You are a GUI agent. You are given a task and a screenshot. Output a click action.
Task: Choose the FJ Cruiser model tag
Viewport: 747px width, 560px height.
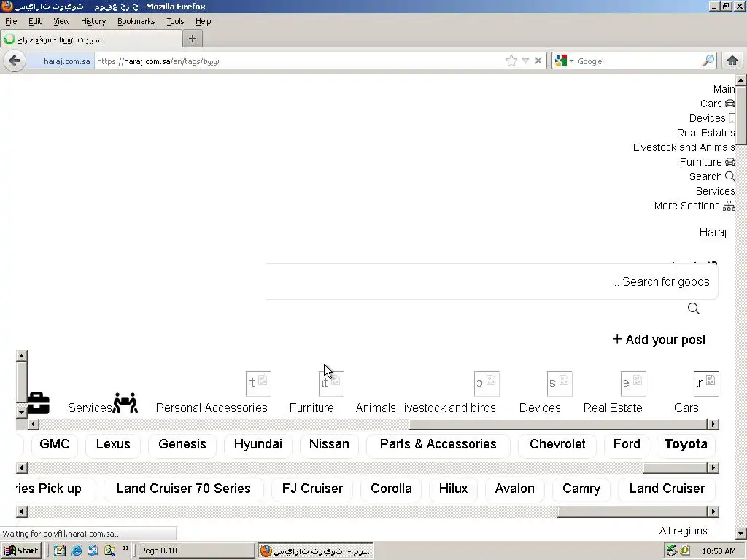click(x=312, y=489)
